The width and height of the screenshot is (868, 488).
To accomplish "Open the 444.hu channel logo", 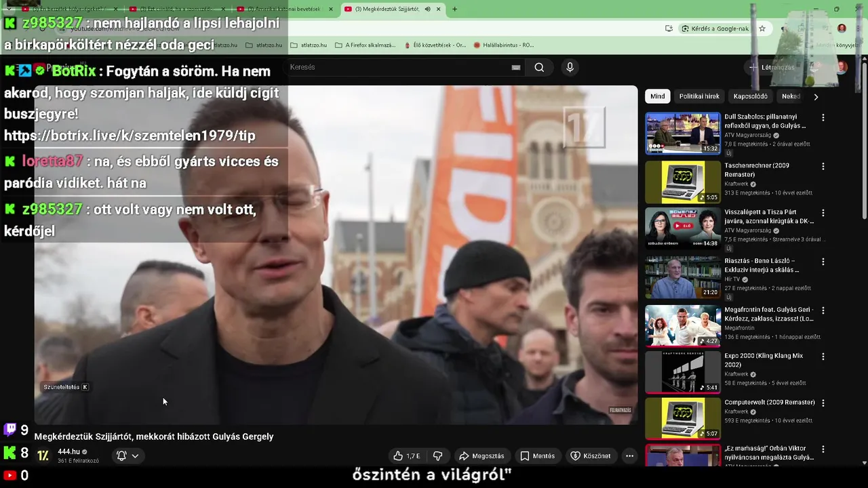I will 43,455.
